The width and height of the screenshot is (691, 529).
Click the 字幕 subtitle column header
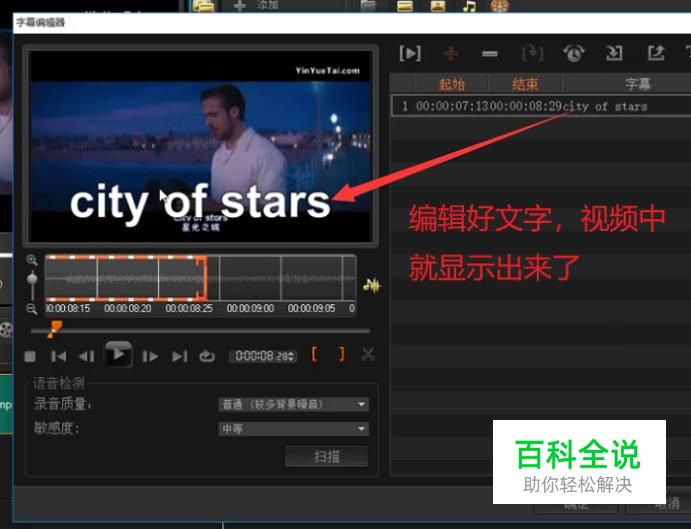click(637, 84)
